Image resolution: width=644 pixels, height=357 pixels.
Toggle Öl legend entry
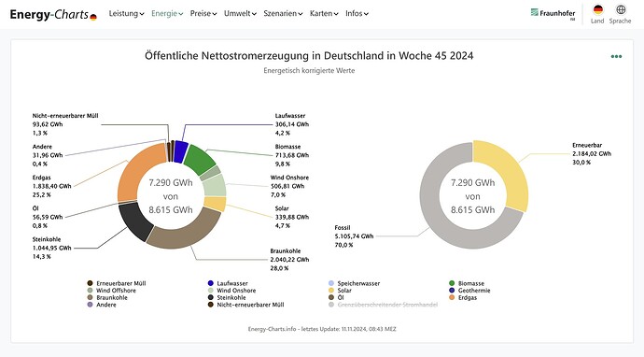pos(336,297)
